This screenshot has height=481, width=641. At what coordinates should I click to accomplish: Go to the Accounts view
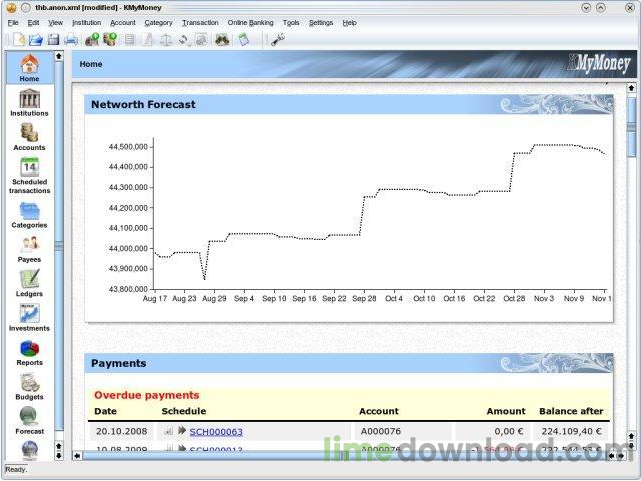pos(29,136)
